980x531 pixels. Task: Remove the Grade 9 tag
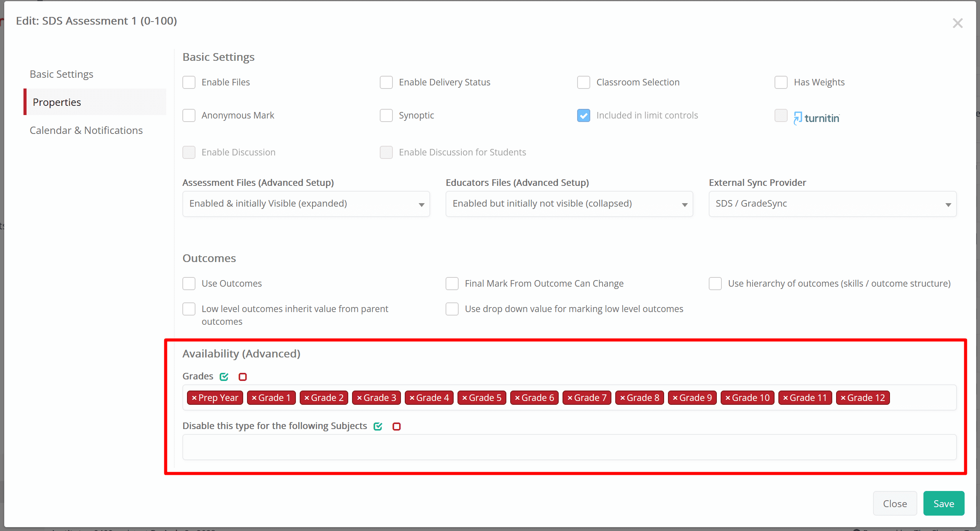point(675,398)
